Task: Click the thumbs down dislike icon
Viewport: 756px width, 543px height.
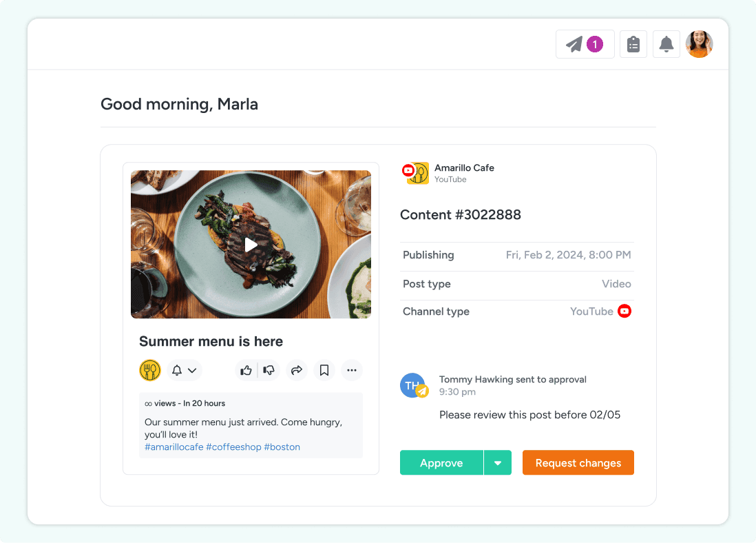Action: (x=269, y=370)
